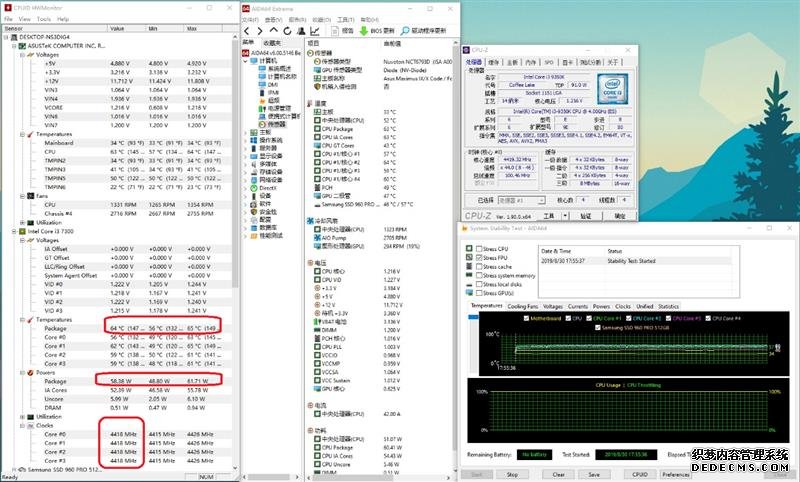This screenshot has width=800, height=482.
Task: Open the HWMonitor View menu
Action: pos(24,19)
